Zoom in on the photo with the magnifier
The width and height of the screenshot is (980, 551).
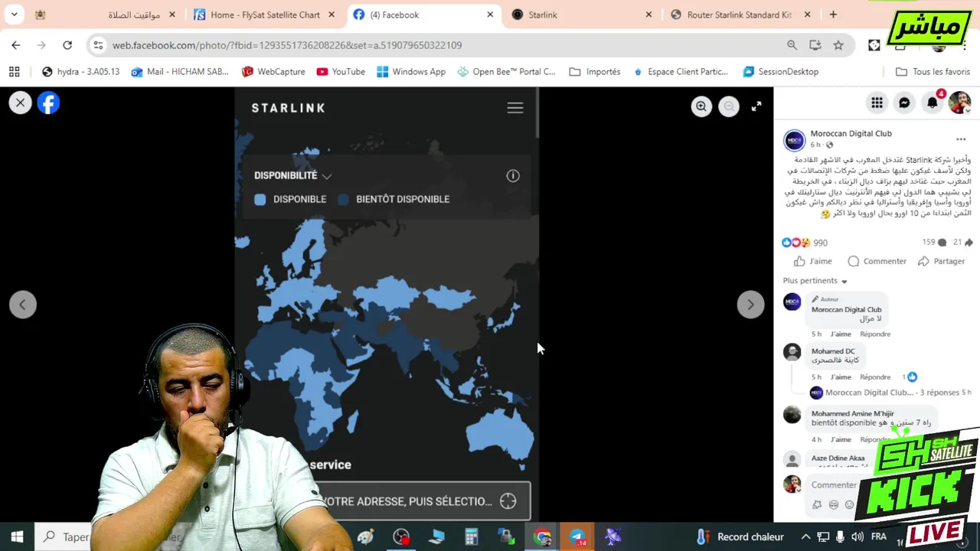(x=701, y=107)
